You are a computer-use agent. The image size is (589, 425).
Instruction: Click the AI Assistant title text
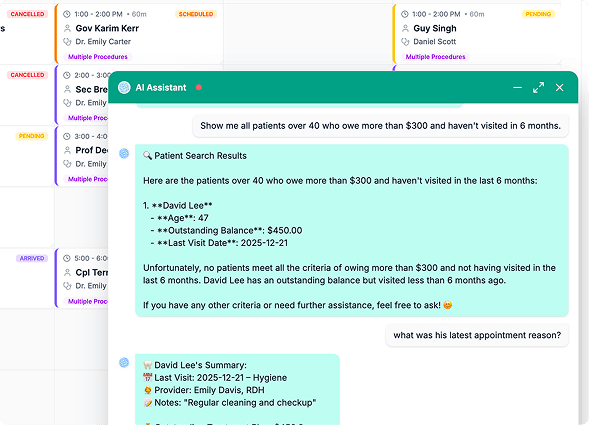[161, 88]
